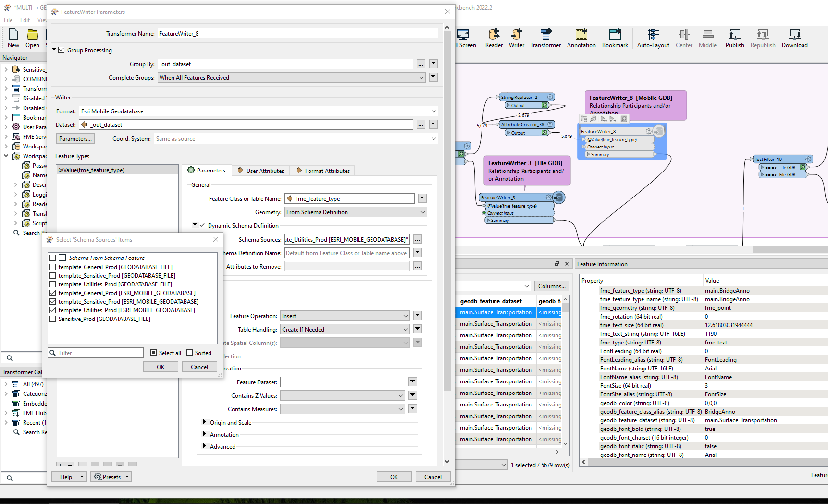828x504 pixels.
Task: Open StringReplacer_2 gear settings on canvas
Action: pos(550,97)
